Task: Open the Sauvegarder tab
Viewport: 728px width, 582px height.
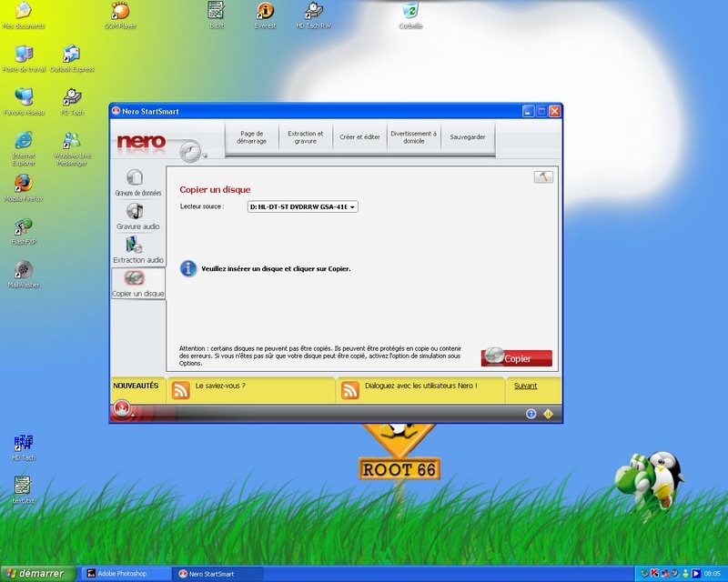Action: coord(468,137)
